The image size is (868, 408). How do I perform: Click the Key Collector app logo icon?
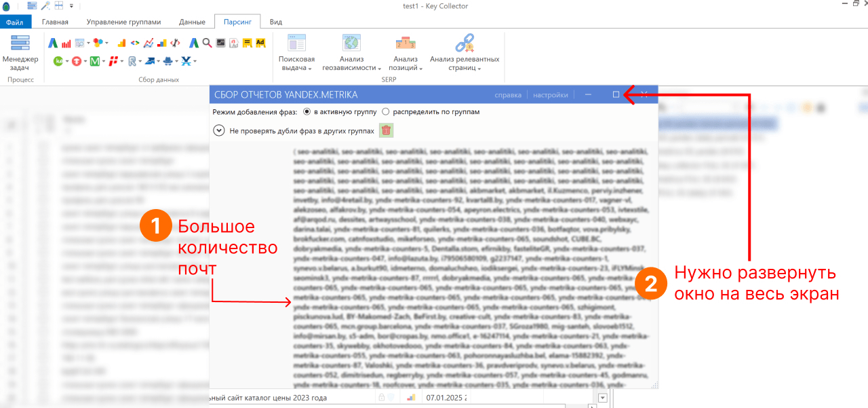click(6, 6)
